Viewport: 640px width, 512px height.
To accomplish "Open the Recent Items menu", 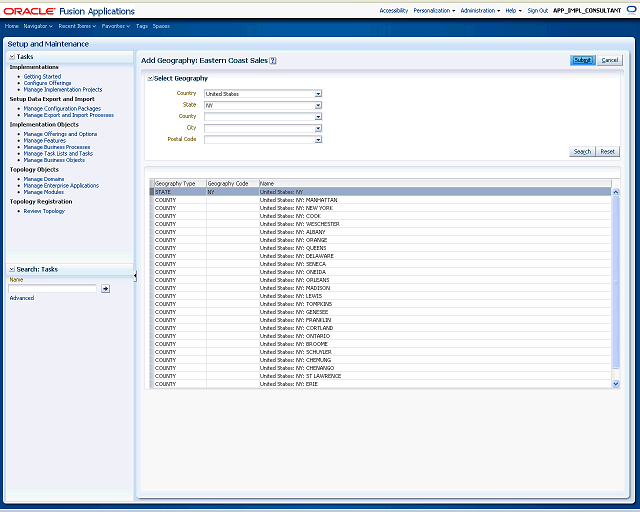I will 77,26.
